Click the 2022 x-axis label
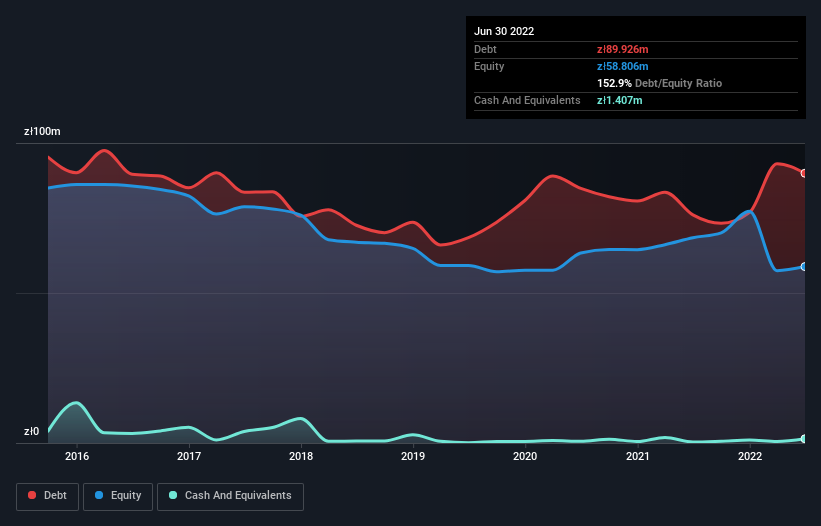821x526 pixels. pyautogui.click(x=750, y=456)
